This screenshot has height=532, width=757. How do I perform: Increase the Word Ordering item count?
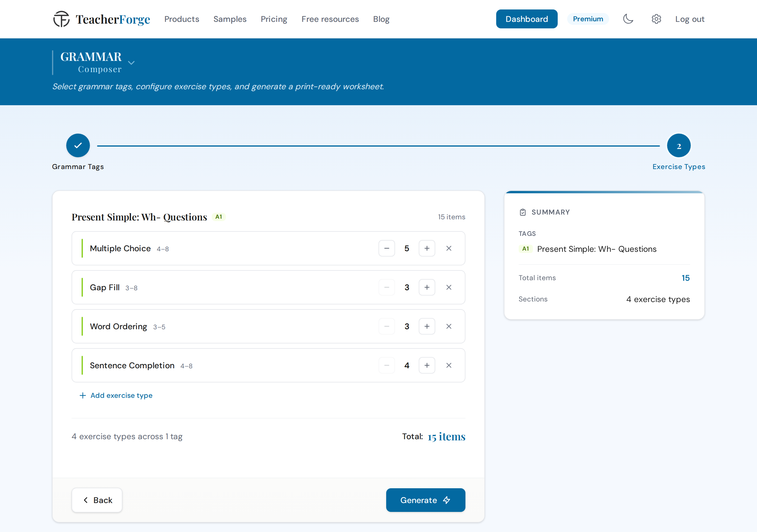point(427,326)
